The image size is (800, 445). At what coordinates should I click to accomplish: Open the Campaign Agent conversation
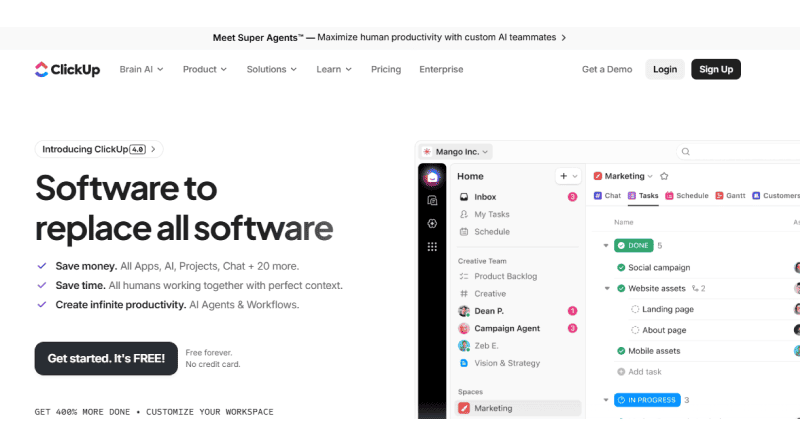pyautogui.click(x=518, y=328)
